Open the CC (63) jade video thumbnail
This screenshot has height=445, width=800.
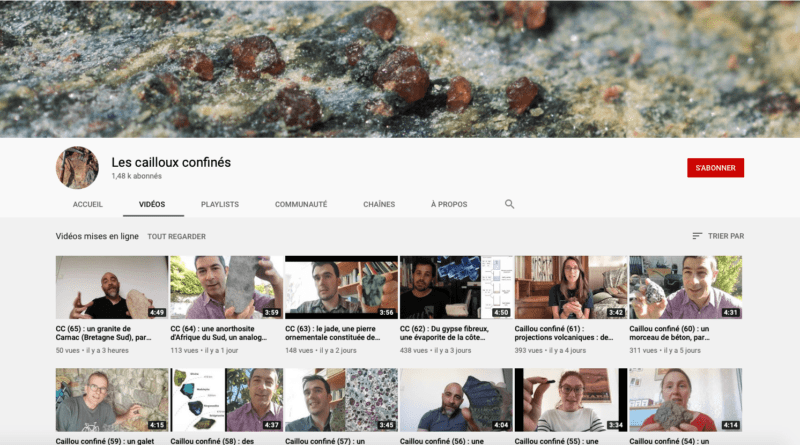[341, 287]
